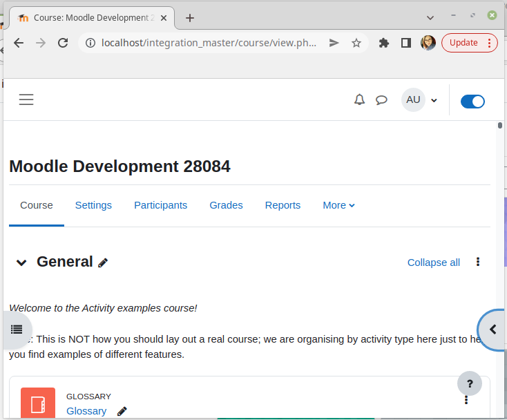Edit the Glossary title pencil icon
Screen dimensions: 507x420
122,411
